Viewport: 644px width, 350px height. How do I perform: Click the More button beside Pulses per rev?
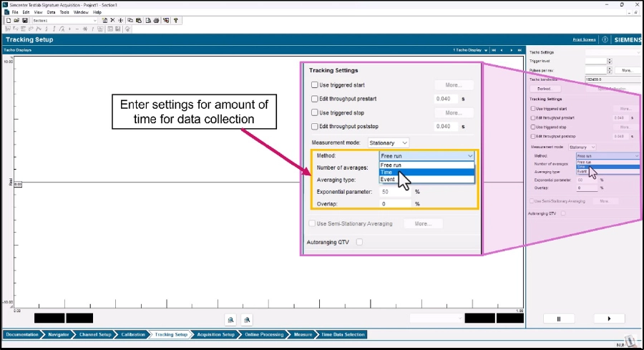626,71
